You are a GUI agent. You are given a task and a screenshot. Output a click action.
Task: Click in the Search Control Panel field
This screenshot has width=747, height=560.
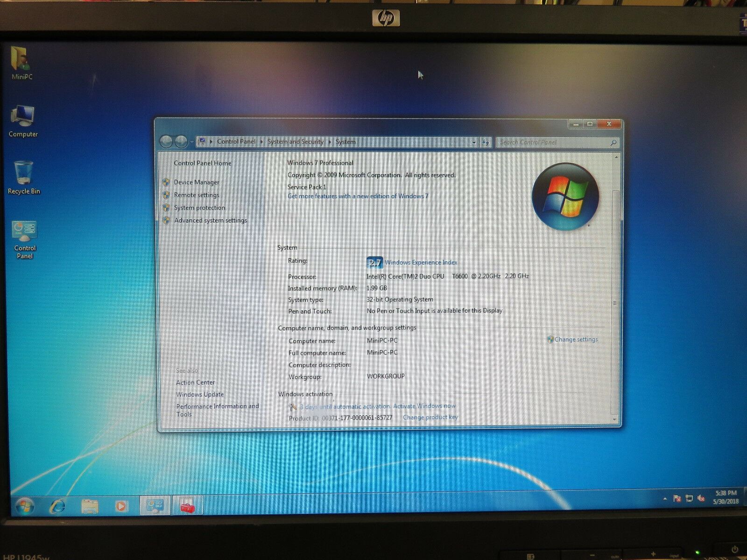coord(553,142)
